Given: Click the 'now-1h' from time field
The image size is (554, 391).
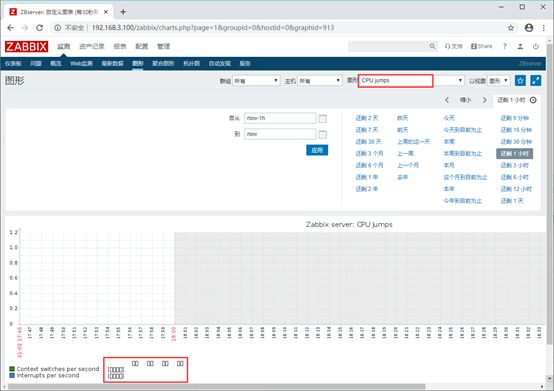Looking at the screenshot, I should pos(280,118).
